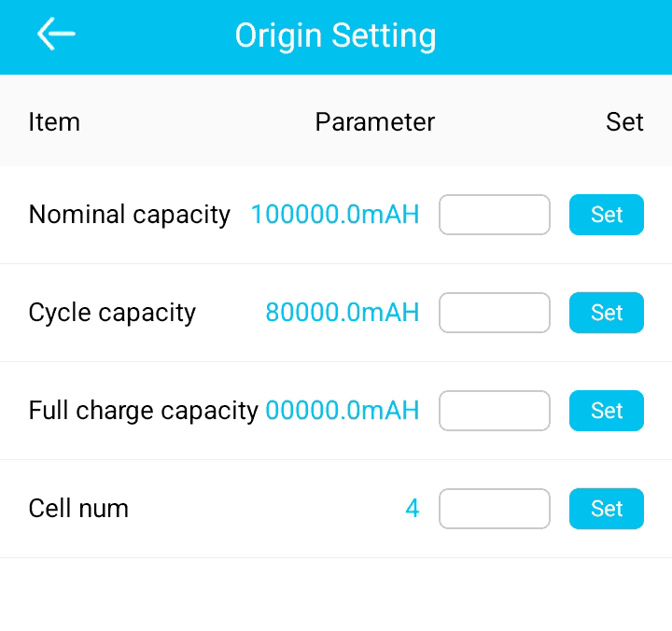Screen dimensions: 672x631
Task: Click the Cycle capacity label
Action: coord(112,313)
